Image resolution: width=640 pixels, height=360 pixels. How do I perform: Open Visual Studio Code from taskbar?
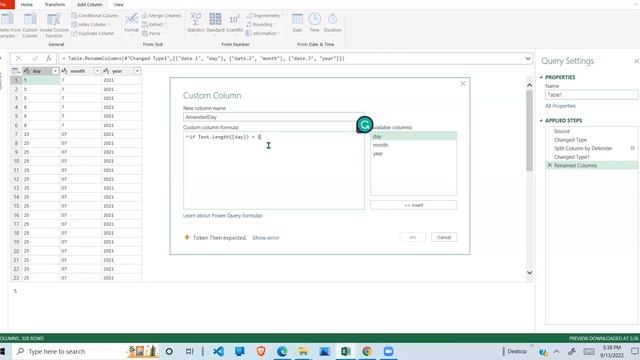[218, 351]
